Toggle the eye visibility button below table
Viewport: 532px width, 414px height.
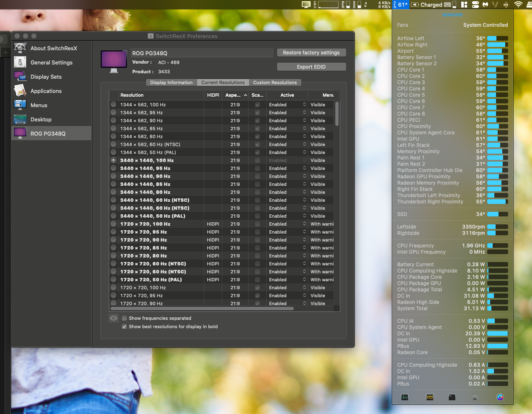pyautogui.click(x=113, y=318)
